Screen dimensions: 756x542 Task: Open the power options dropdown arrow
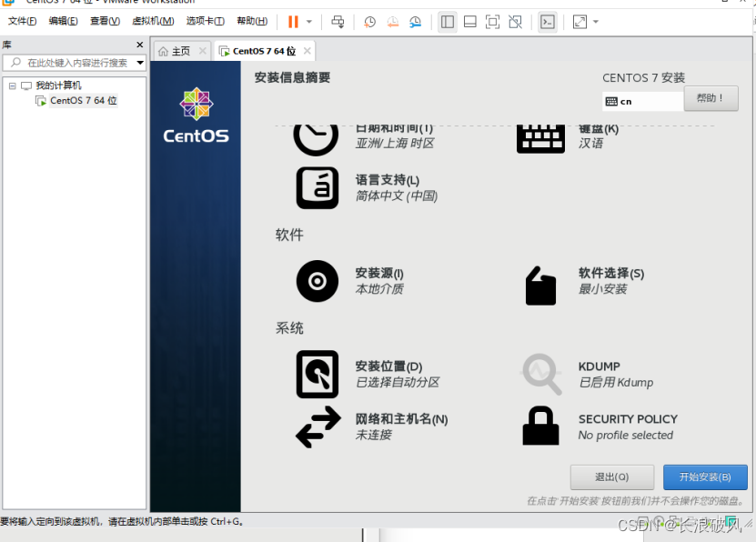tap(309, 22)
